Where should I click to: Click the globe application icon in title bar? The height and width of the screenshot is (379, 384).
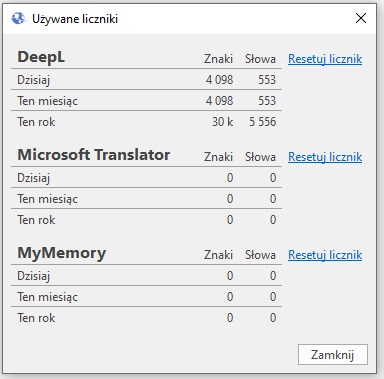tap(18, 18)
